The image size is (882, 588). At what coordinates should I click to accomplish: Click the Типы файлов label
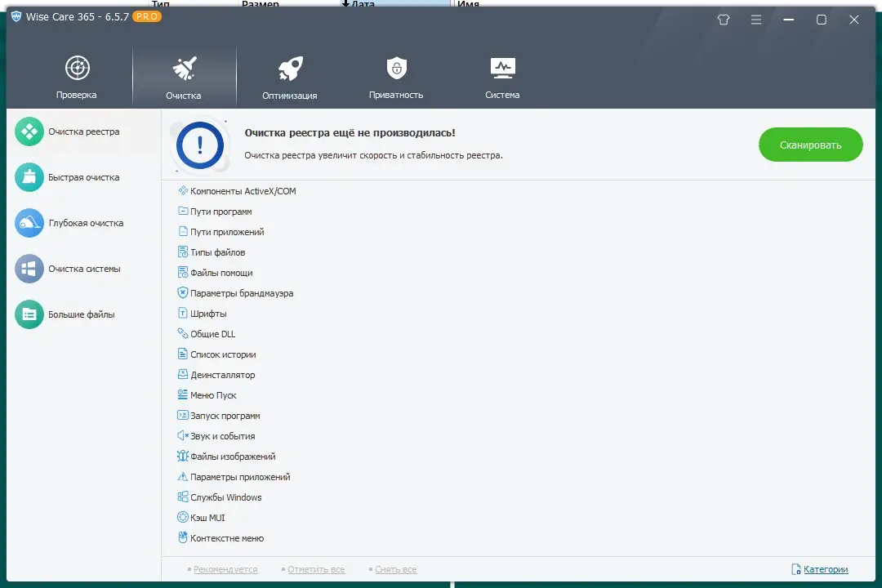click(218, 252)
